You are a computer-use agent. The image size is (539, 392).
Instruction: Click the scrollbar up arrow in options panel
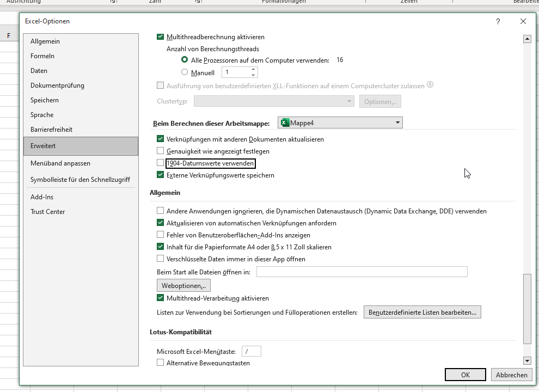(x=527, y=39)
